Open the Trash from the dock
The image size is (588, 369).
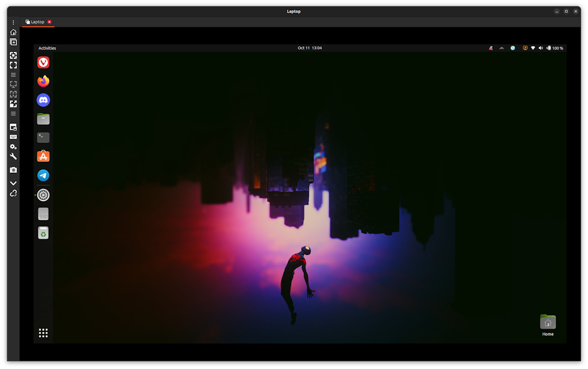[x=43, y=233]
